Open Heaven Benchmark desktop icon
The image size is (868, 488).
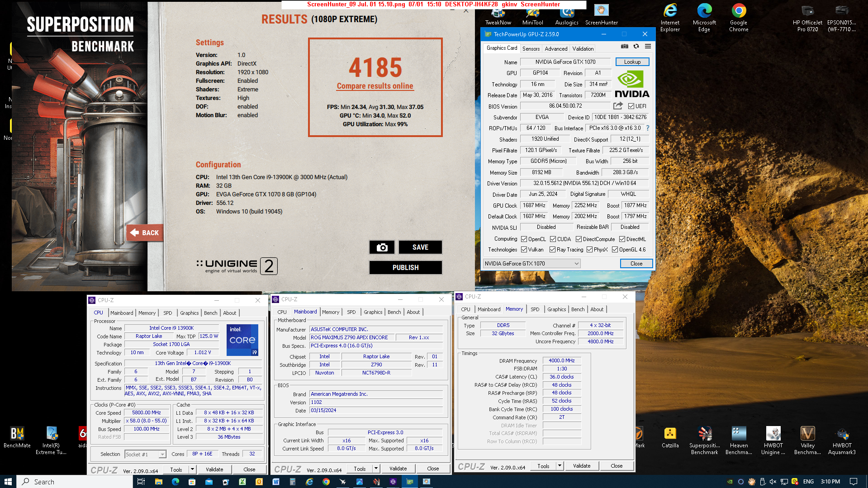coord(739,441)
